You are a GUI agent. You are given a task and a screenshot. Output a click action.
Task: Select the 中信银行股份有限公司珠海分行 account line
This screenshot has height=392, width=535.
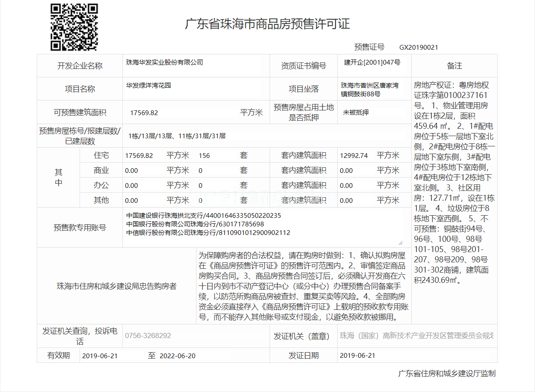(x=208, y=233)
